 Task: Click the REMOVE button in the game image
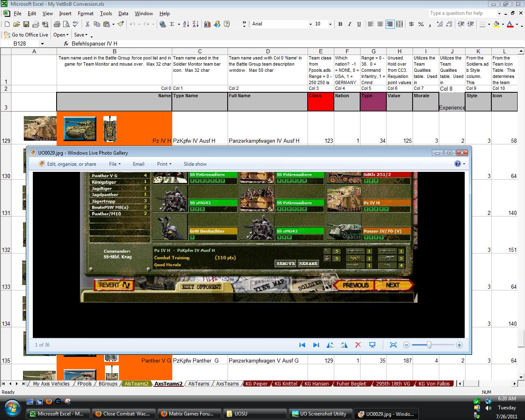285,263
